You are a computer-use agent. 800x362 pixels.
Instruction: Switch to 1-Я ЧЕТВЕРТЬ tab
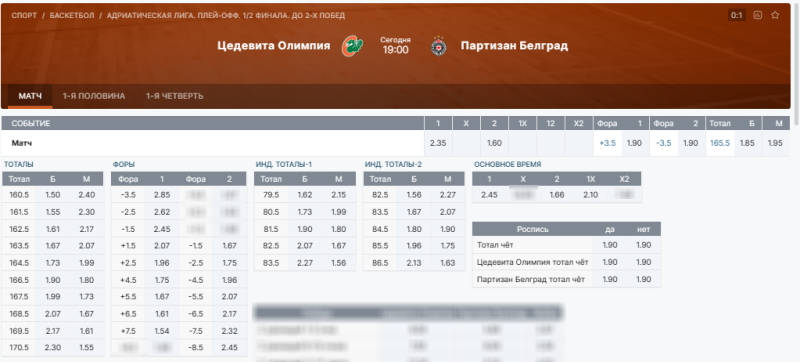(x=174, y=96)
